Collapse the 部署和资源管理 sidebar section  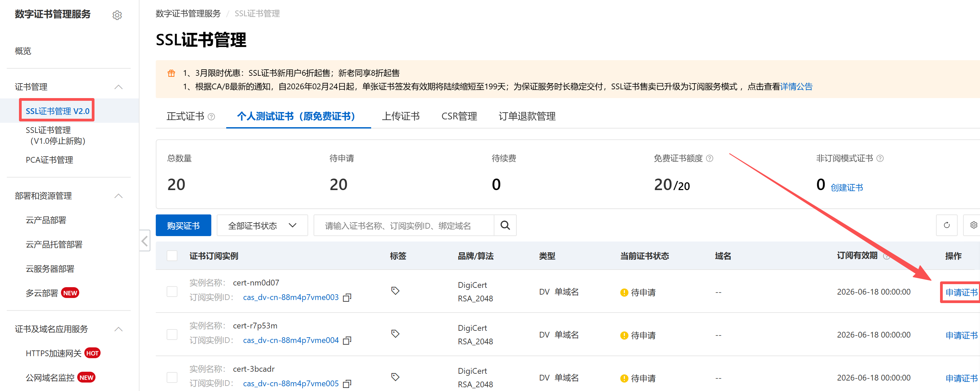(x=118, y=196)
